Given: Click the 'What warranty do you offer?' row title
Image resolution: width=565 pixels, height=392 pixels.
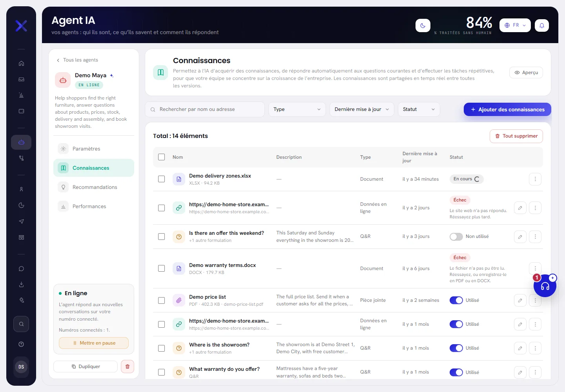Looking at the screenshot, I should (x=224, y=369).
